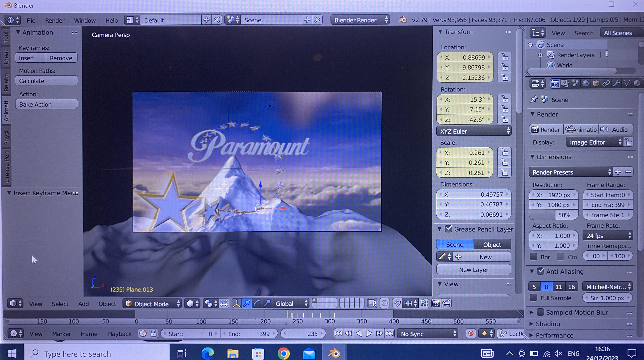644x360 pixels.
Task: Enable Sampled Motion Blur checkbox
Action: tap(540, 312)
